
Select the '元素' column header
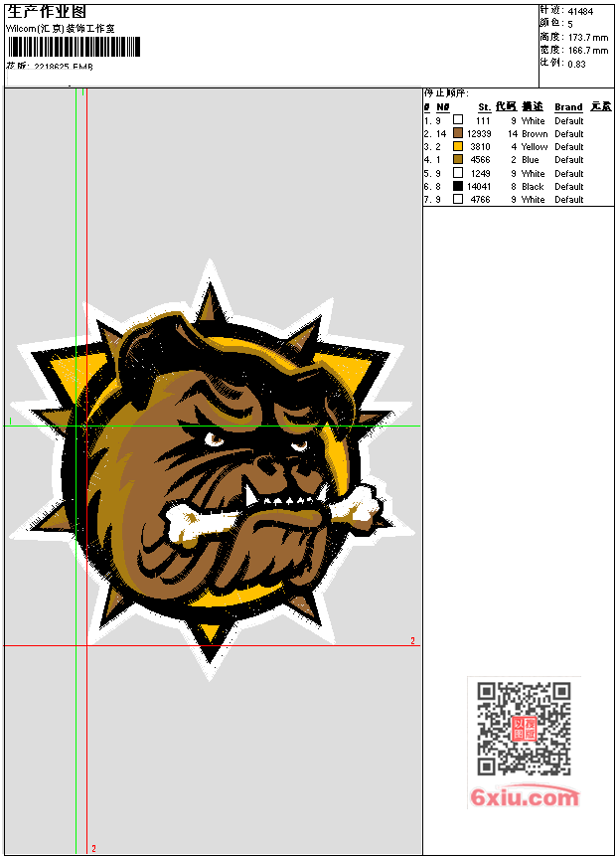(601, 106)
